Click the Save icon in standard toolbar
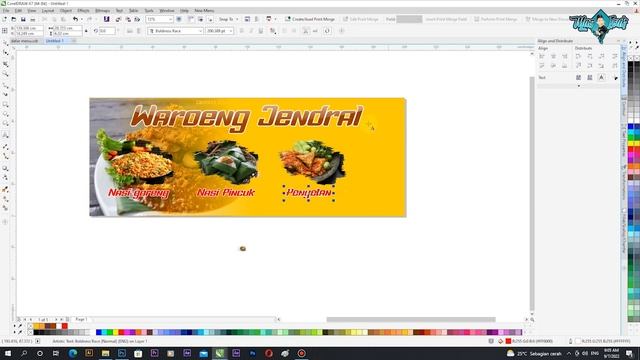The height and width of the screenshot is (360, 640). 23,19
